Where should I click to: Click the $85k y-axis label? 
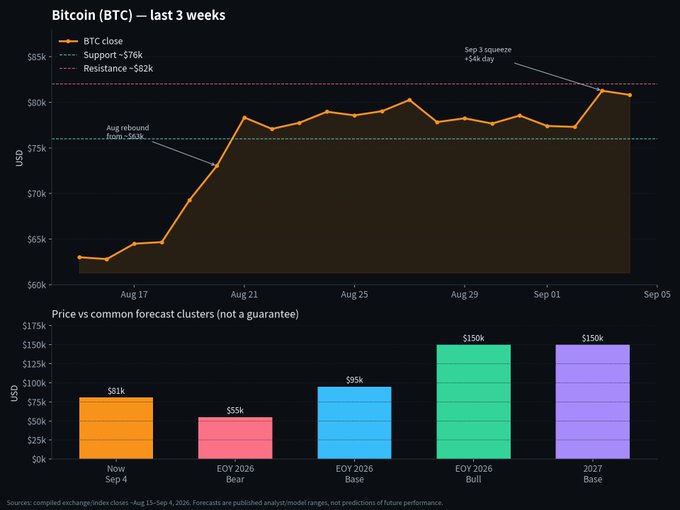36,57
